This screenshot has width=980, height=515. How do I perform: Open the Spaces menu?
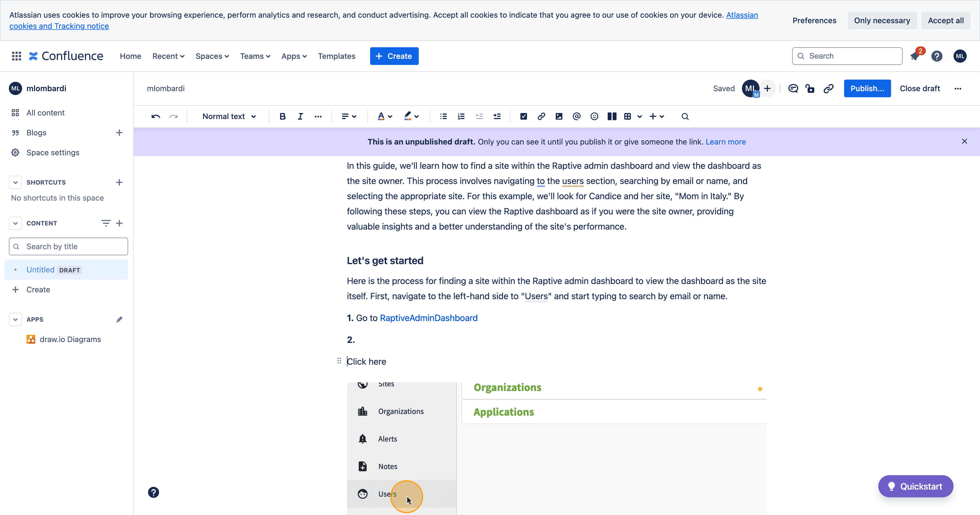212,56
